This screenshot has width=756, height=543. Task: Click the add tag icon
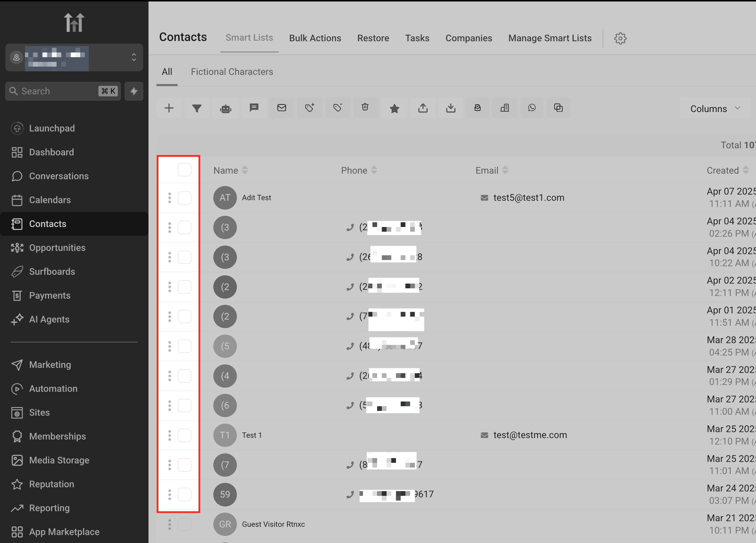(310, 108)
